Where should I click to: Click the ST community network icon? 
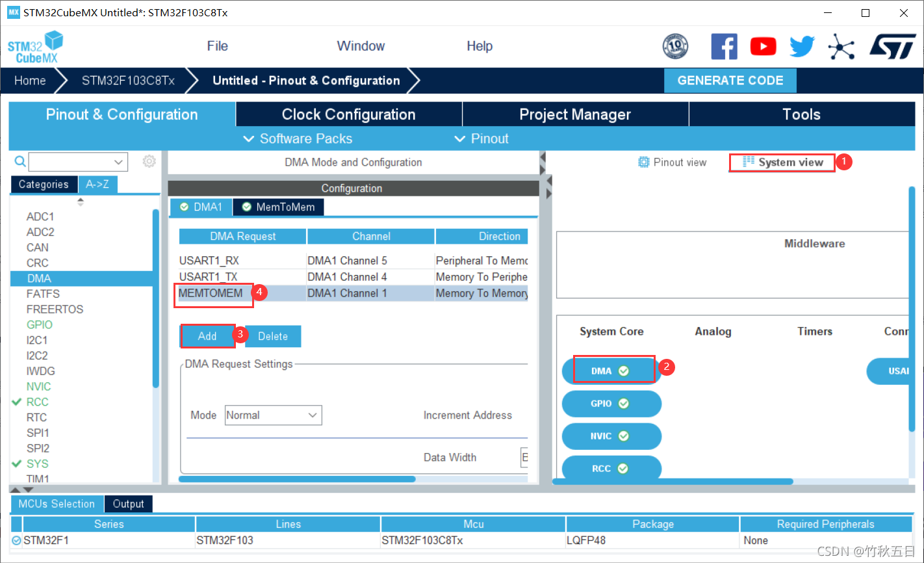click(841, 47)
